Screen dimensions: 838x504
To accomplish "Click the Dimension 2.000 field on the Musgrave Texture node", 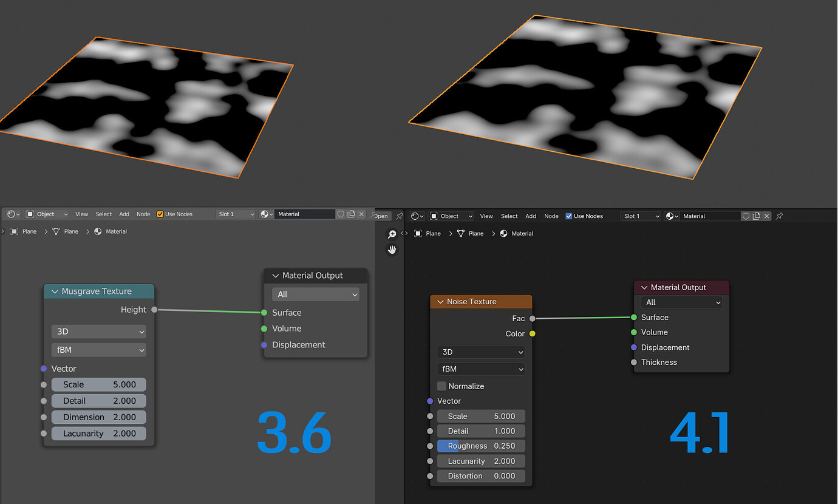I will click(99, 417).
